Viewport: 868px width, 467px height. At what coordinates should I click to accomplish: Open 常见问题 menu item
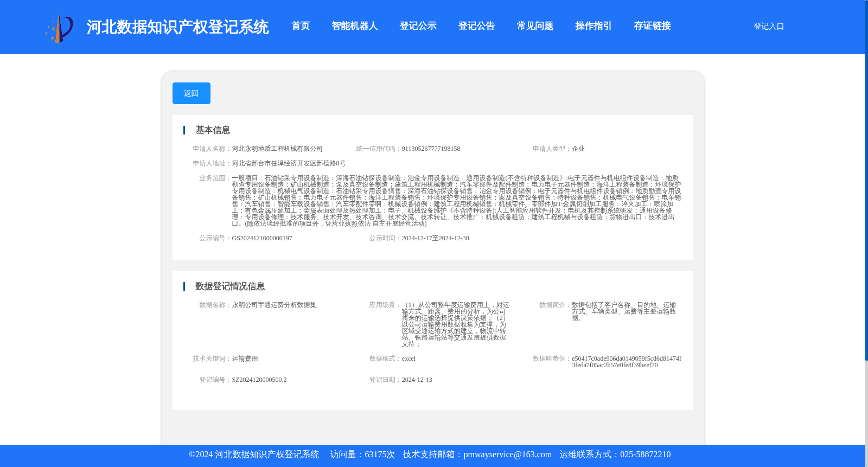point(535,26)
